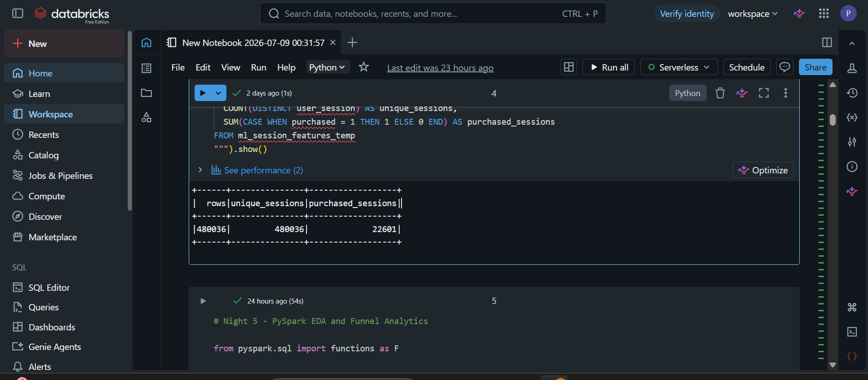Open Catalog in sidebar
Image resolution: width=868 pixels, height=380 pixels.
64,155
